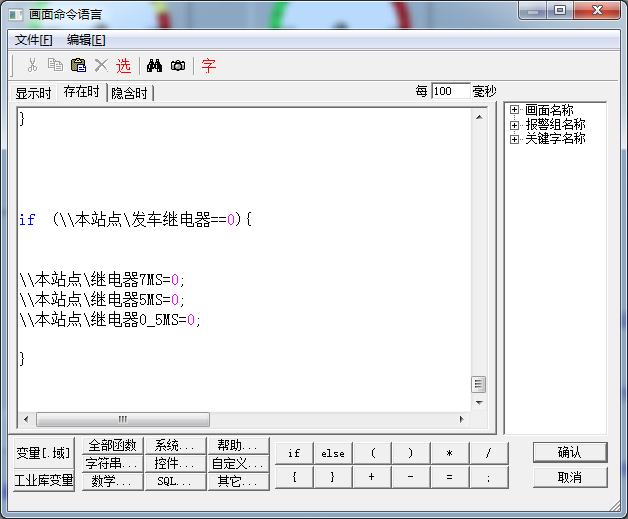628x519 pixels.
Task: Click the vertical scrollbar thumb
Action: pyautogui.click(x=479, y=384)
